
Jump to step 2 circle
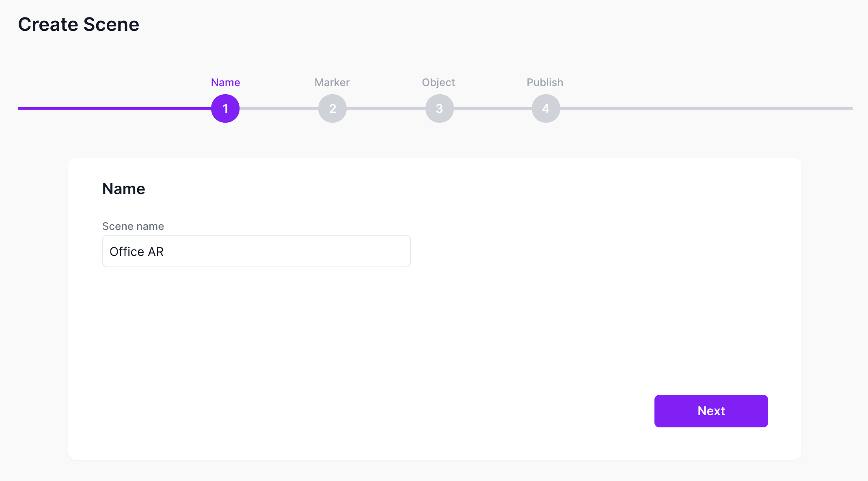333,108
